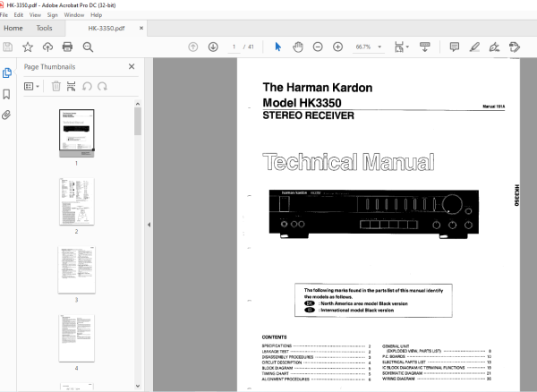
Task: Select page 3 thumbnail
Action: 76,269
